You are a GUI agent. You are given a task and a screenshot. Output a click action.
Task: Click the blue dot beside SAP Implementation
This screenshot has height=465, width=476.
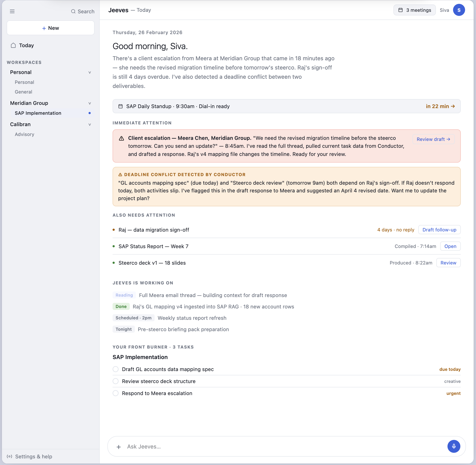tap(90, 113)
